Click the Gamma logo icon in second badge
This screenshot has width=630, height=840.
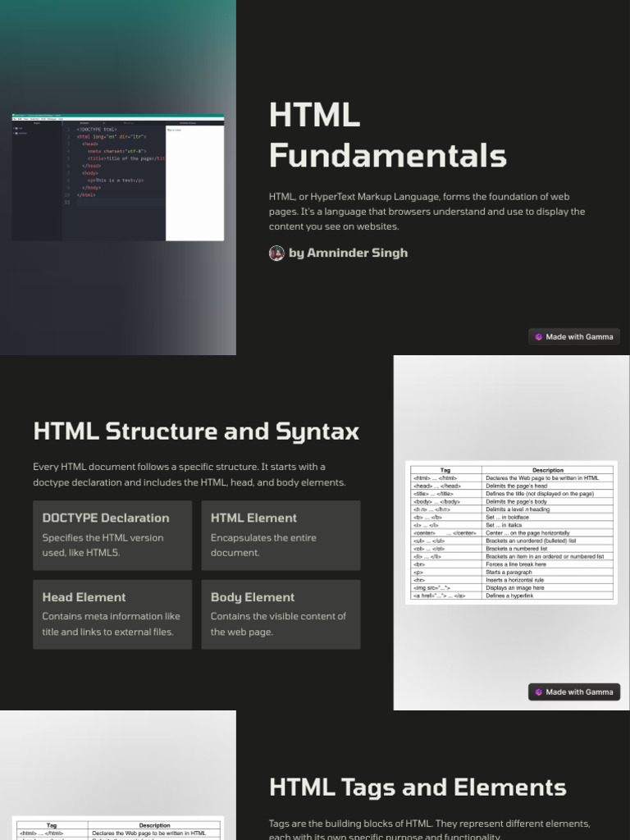[538, 692]
